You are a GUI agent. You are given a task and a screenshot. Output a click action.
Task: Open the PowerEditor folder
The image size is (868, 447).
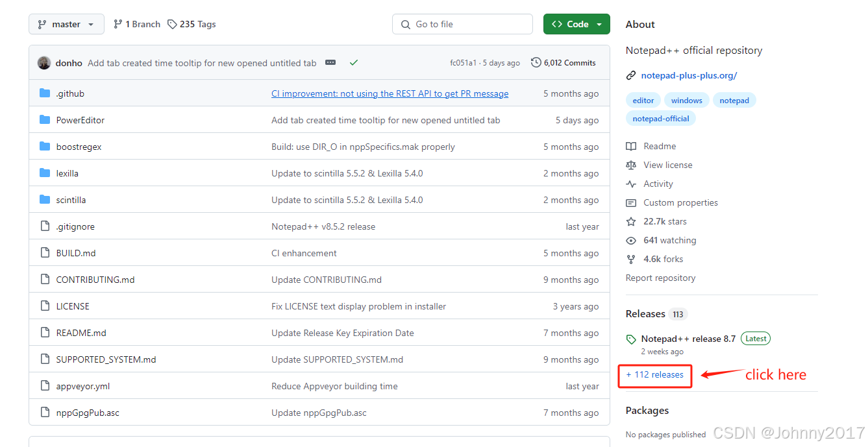point(80,120)
